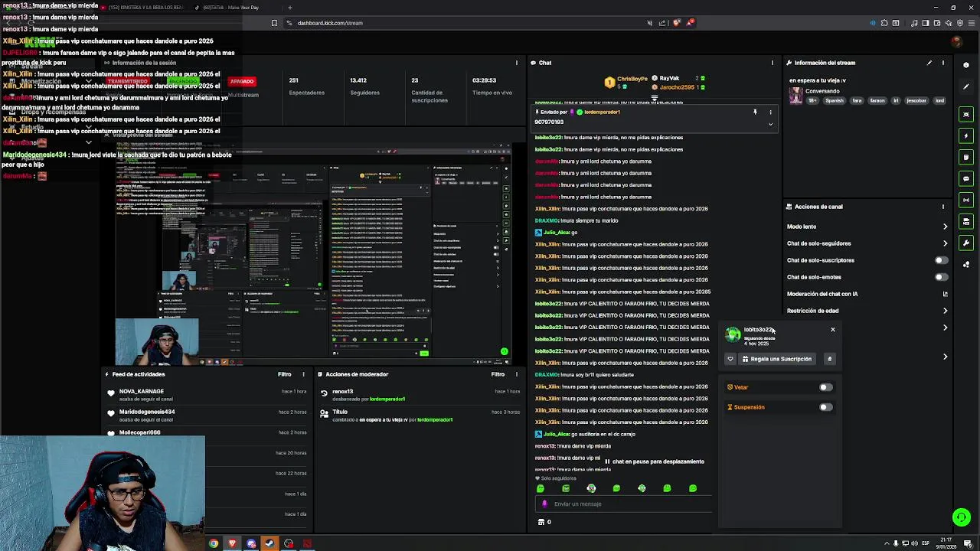Viewport: 980px width, 551px height.
Task: Toggle Chat de solo-emotes
Action: pyautogui.click(x=941, y=277)
